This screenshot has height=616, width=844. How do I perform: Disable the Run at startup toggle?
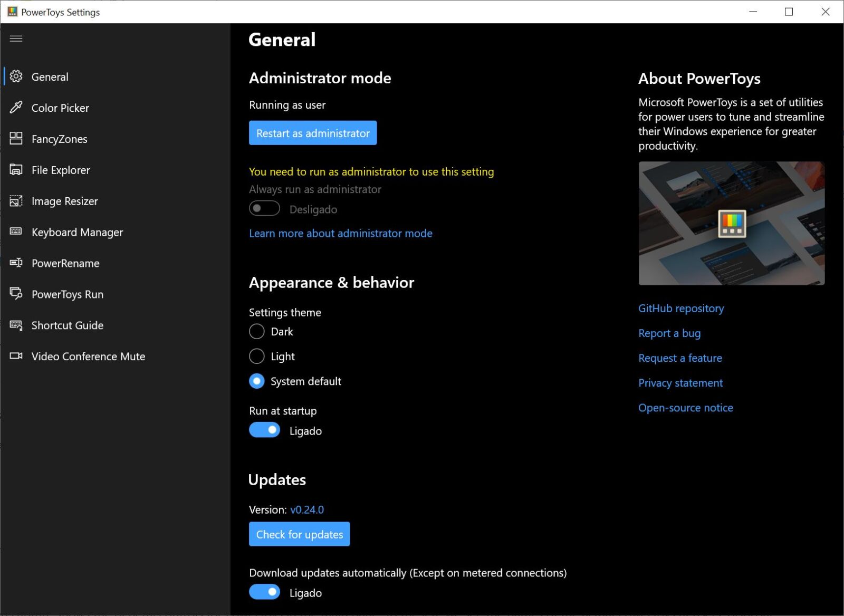point(264,430)
